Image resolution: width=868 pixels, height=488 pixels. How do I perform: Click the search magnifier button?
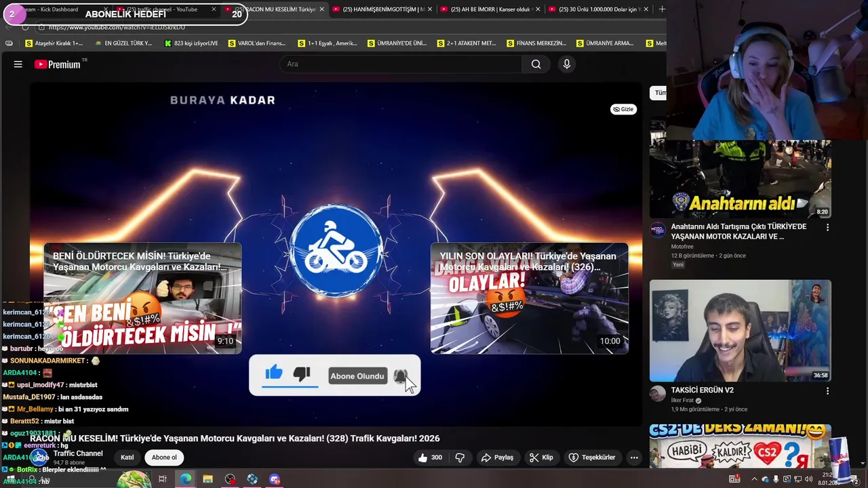tap(536, 64)
